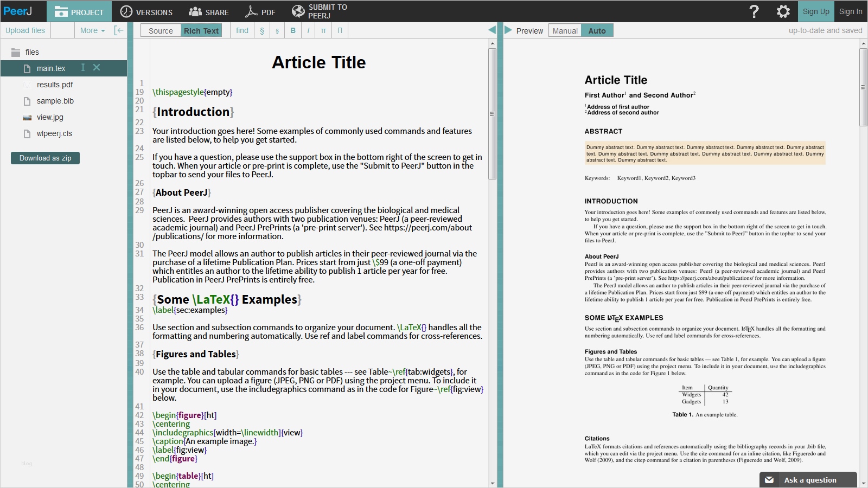Click the green left arrow beside the editor

(492, 30)
